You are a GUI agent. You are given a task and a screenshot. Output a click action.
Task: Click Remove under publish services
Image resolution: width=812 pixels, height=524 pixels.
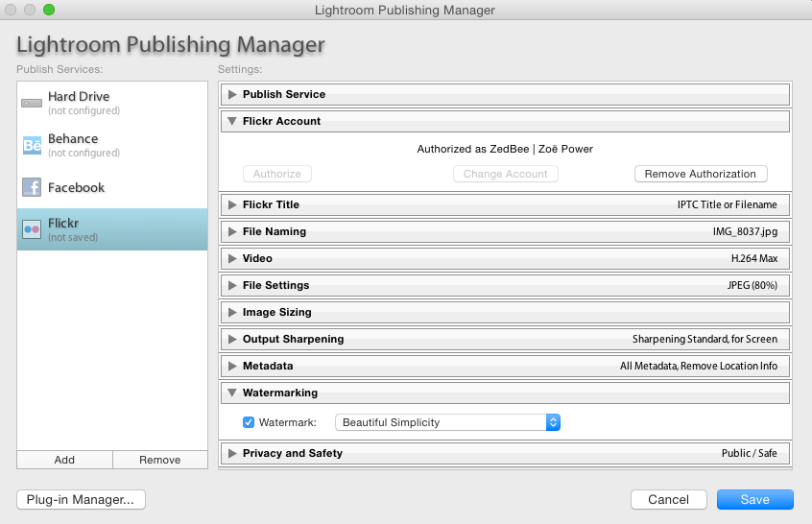[160, 460]
